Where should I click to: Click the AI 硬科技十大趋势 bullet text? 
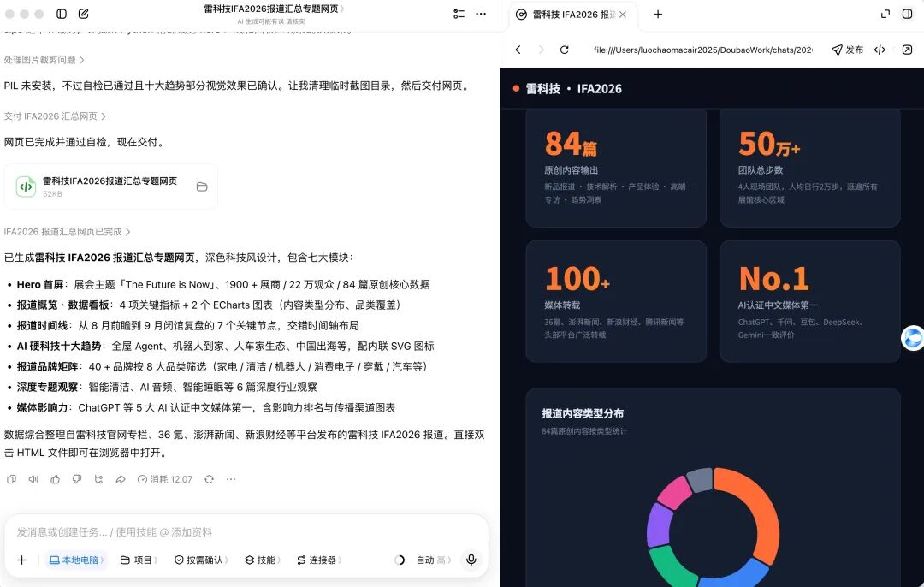click(225, 346)
